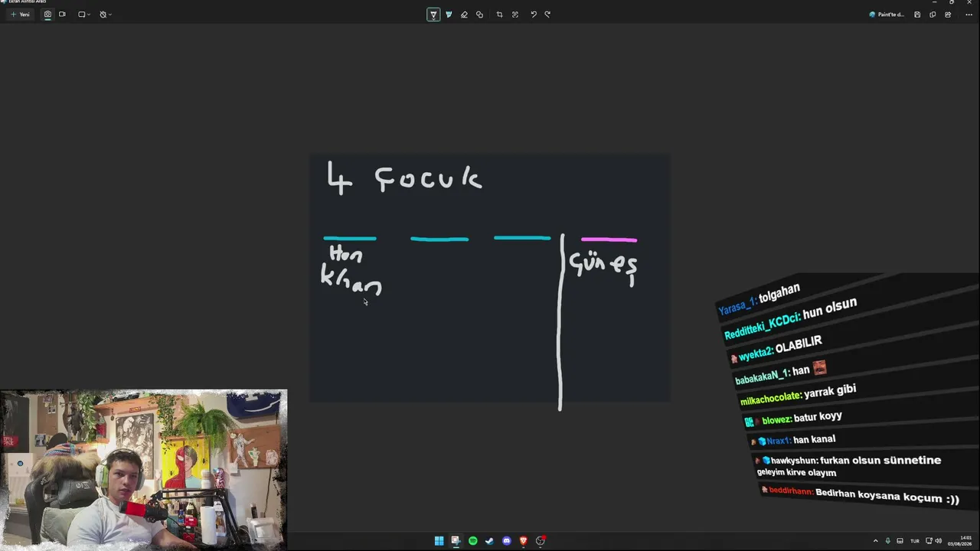Undo the last annotation stroke

coord(534,15)
